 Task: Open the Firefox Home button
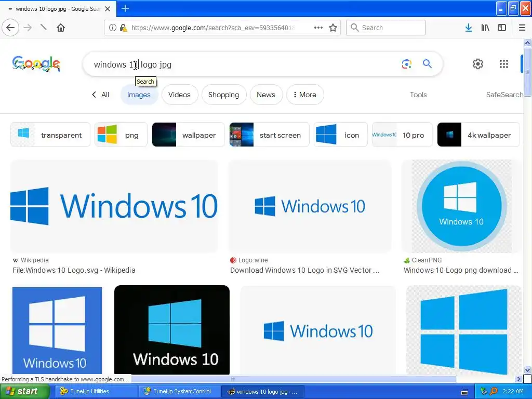point(61,28)
